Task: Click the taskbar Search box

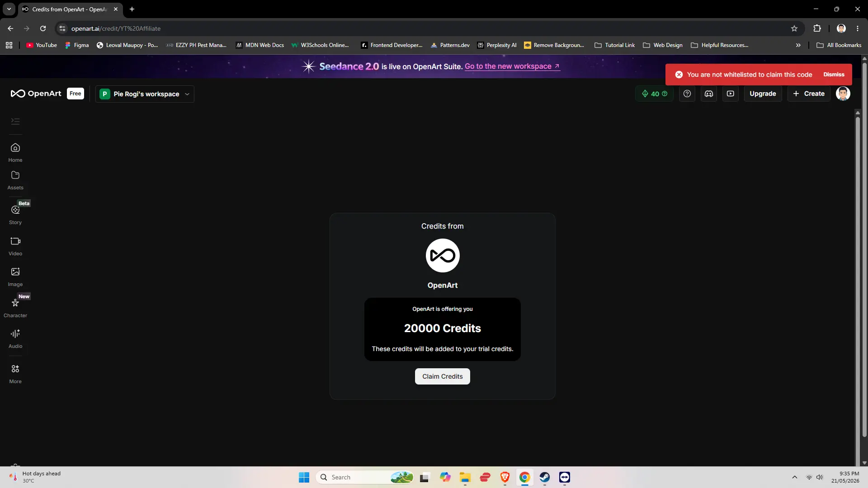Action: pyautogui.click(x=365, y=477)
